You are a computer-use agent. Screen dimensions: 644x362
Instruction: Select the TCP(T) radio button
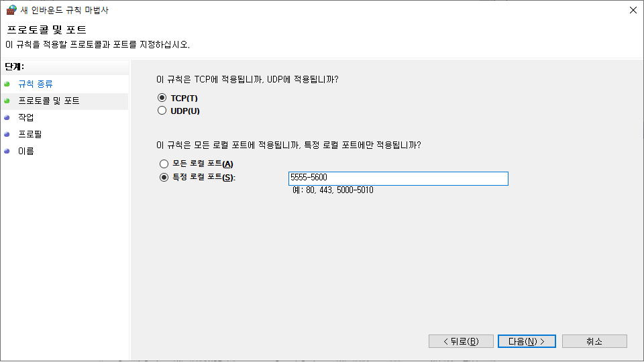(162, 98)
